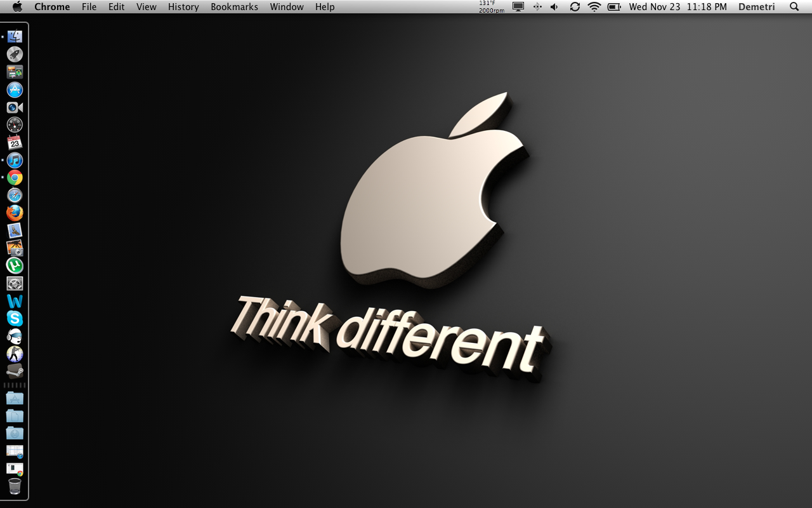Open Applications folder stack in dock
The image size is (812, 508).
[15, 399]
